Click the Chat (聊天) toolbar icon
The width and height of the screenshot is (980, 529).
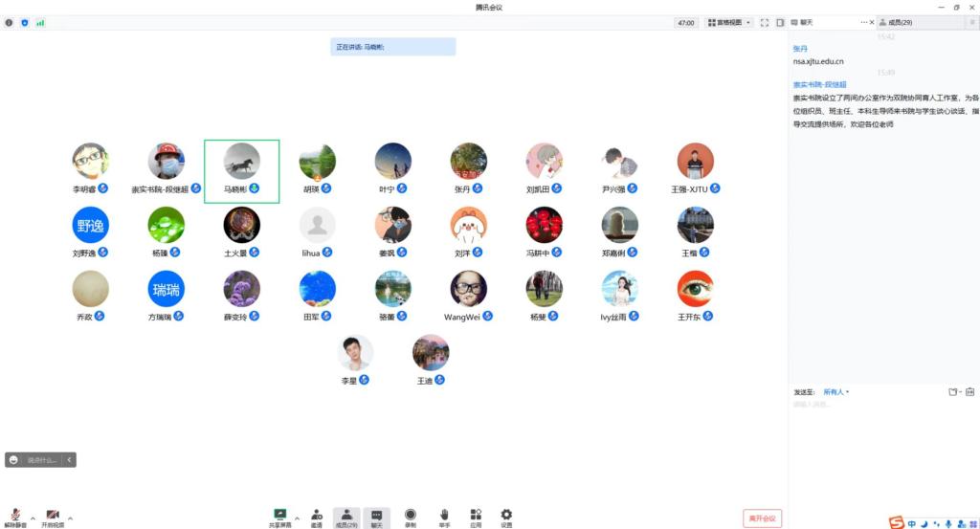[377, 517]
